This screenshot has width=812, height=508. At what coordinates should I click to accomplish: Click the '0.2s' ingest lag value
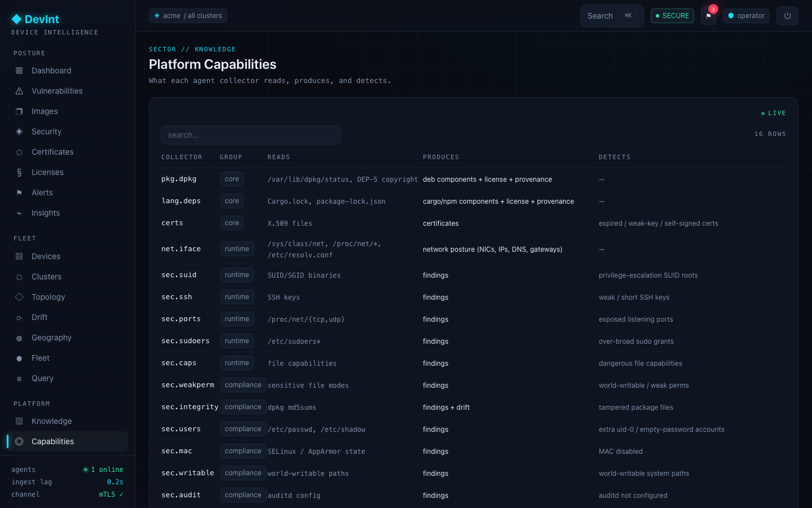click(115, 482)
